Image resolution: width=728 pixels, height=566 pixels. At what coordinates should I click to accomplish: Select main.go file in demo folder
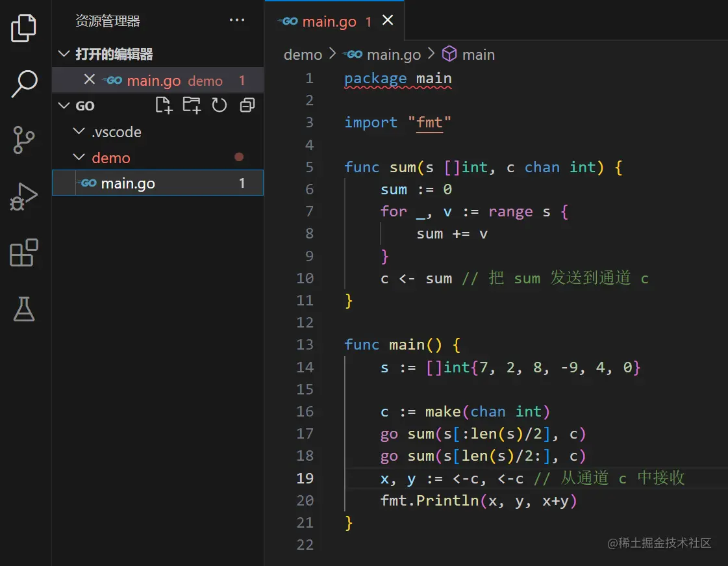(158, 183)
